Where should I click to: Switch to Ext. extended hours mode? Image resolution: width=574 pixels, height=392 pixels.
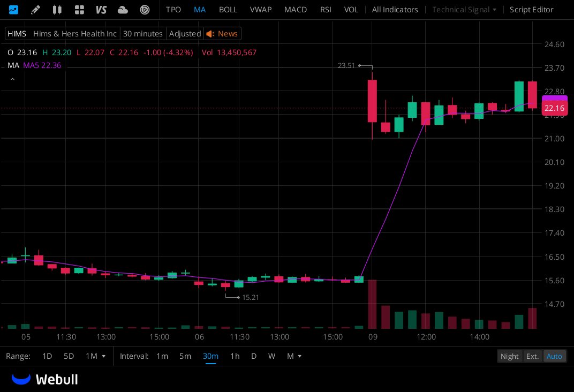pyautogui.click(x=532, y=356)
